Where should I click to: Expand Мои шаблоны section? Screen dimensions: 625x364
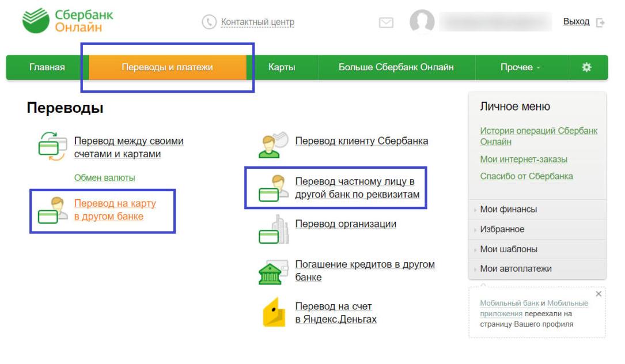537,249
